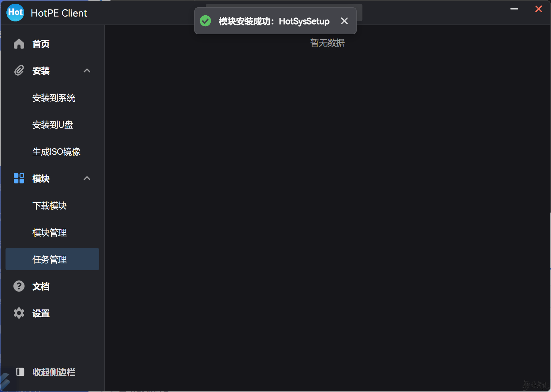Select 安装到U盘 in the sidebar
This screenshot has width=551, height=392.
(x=52, y=125)
